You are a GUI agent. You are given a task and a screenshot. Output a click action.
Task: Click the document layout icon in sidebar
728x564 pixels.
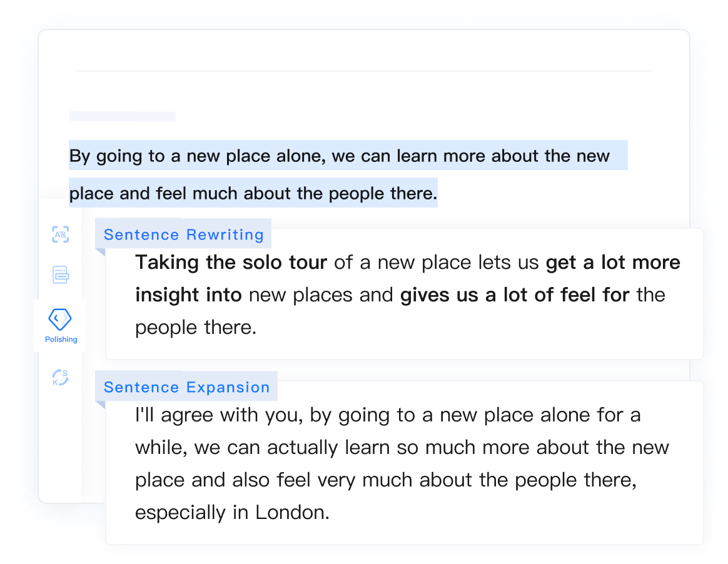click(60, 274)
